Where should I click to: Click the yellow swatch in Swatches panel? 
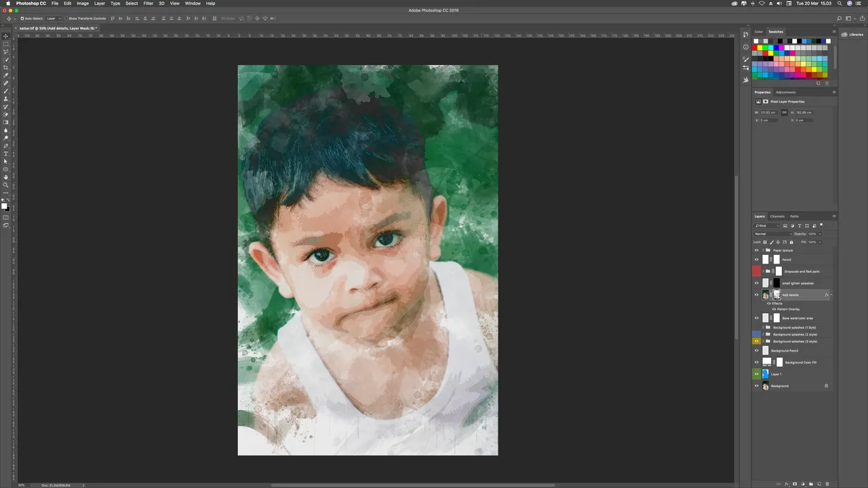pos(761,47)
